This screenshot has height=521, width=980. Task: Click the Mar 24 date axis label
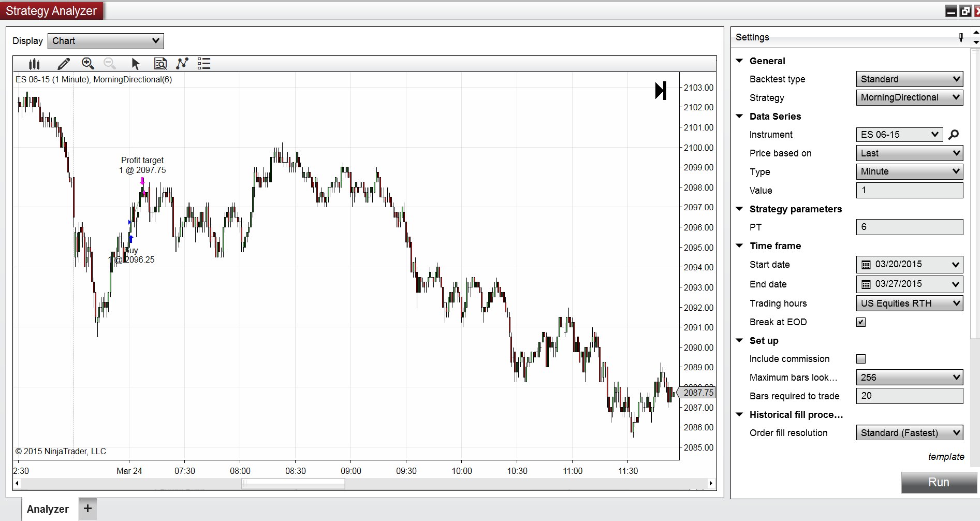tap(129, 471)
